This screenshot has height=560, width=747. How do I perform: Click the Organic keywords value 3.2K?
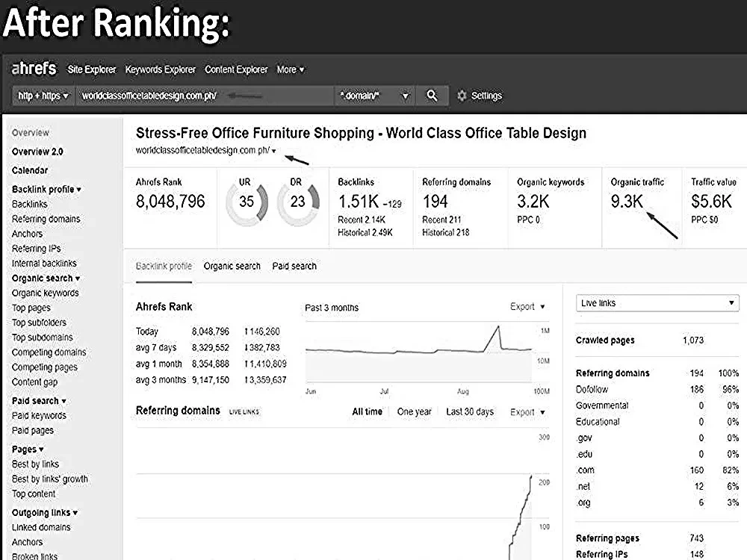(533, 202)
